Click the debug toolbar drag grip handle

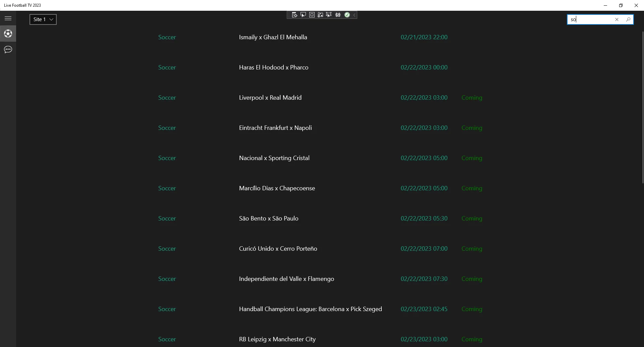point(288,15)
